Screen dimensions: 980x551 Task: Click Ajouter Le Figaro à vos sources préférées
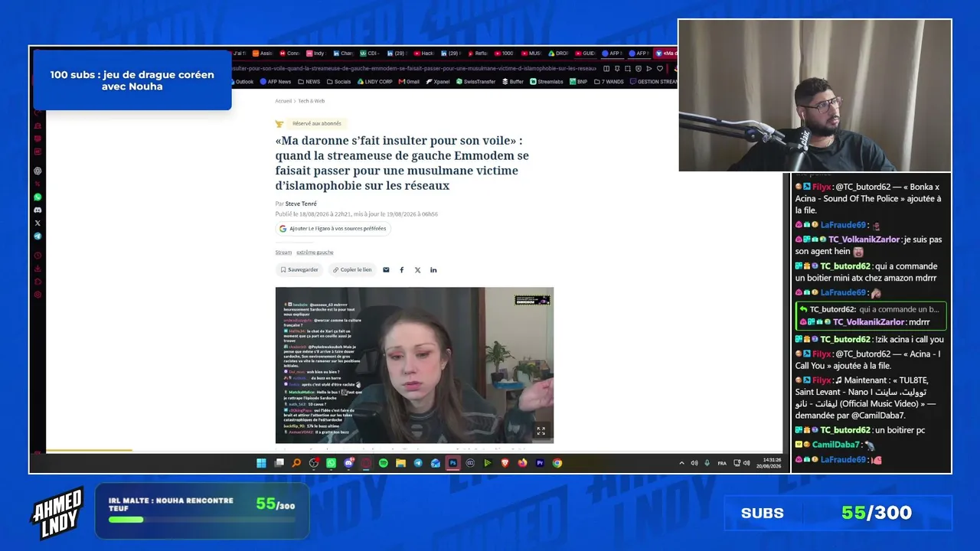(x=333, y=229)
